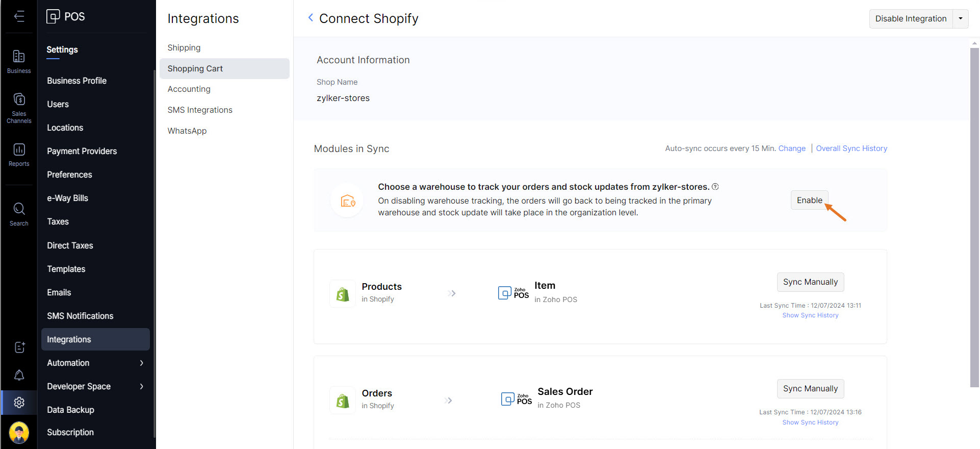Expand the Automation submenu
The height and width of the screenshot is (449, 980).
(141, 363)
